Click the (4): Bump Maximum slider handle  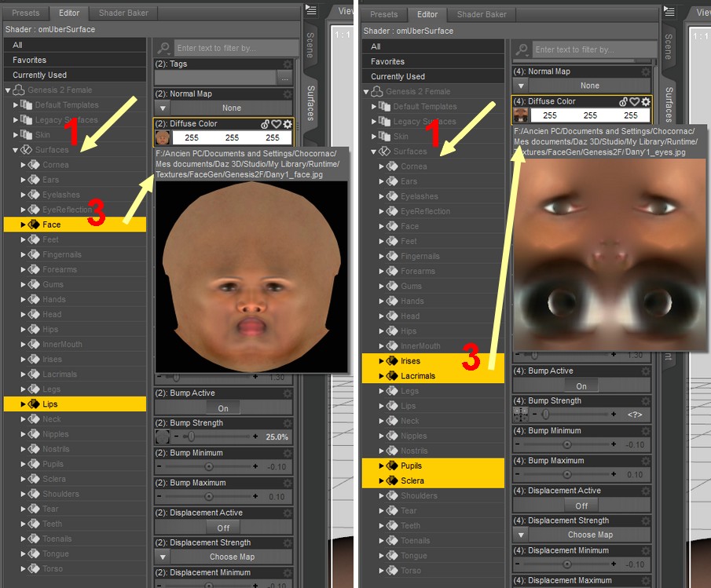pos(566,474)
